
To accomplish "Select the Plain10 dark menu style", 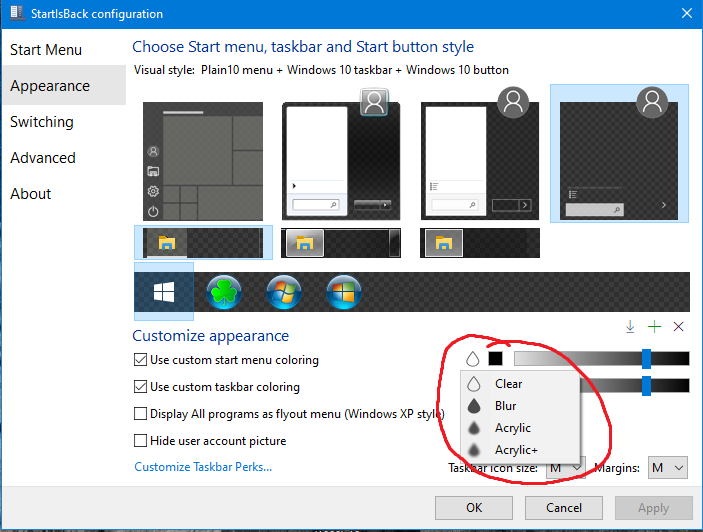I will 619,153.
